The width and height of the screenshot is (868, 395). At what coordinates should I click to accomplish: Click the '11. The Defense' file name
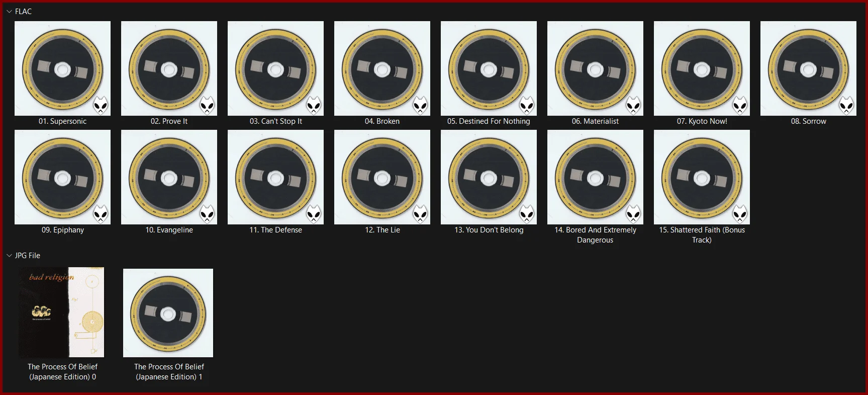[x=275, y=230]
